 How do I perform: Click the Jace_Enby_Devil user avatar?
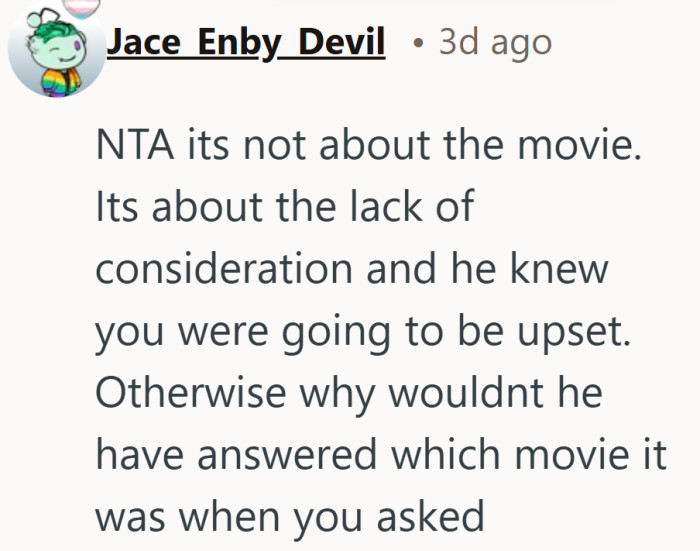(x=56, y=53)
